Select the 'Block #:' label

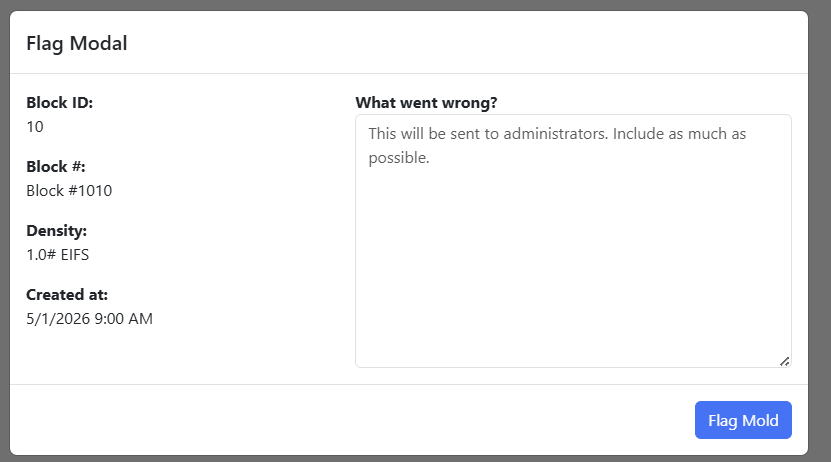[56, 166]
